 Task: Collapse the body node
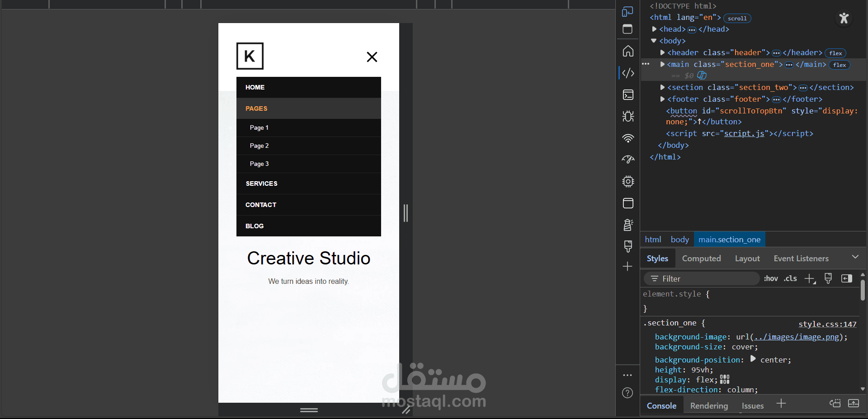click(654, 41)
